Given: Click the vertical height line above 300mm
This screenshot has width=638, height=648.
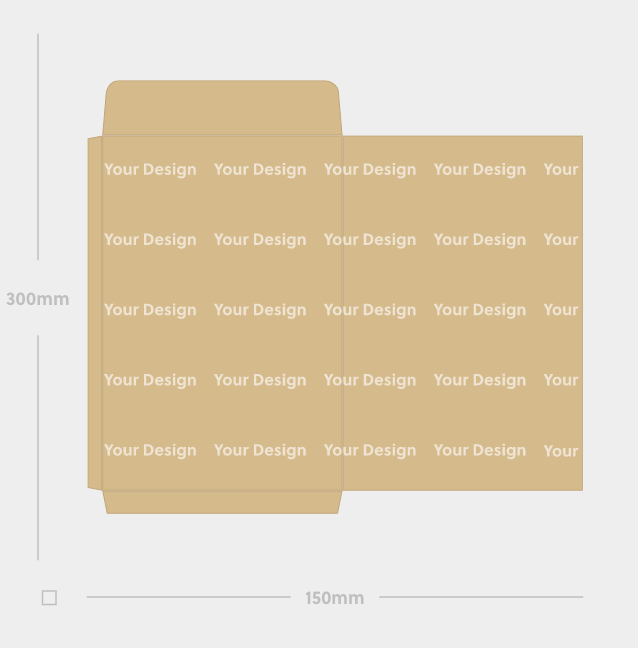Looking at the screenshot, I should 38,147.
